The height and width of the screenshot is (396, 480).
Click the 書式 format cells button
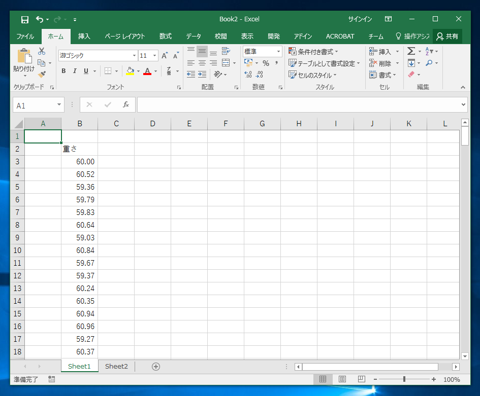382,75
